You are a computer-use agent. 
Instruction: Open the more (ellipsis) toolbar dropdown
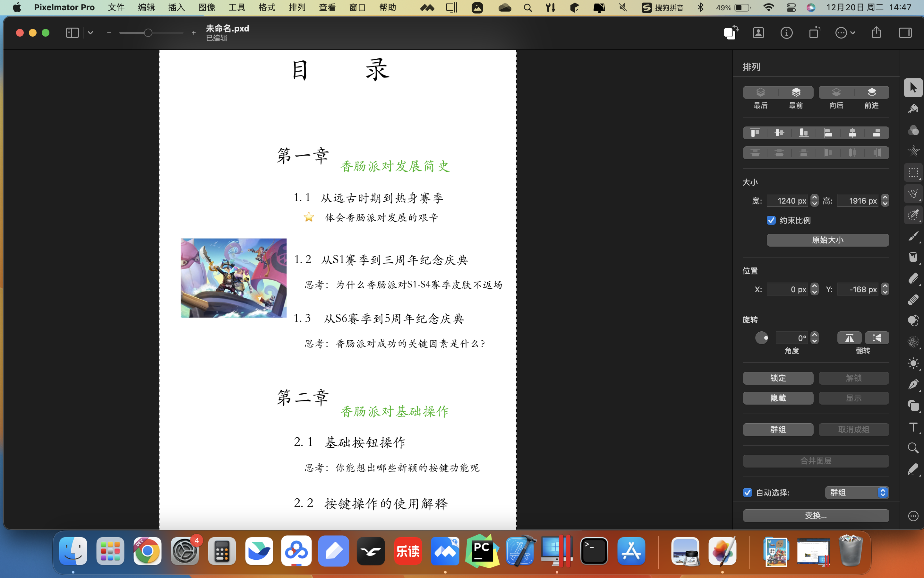tap(845, 33)
